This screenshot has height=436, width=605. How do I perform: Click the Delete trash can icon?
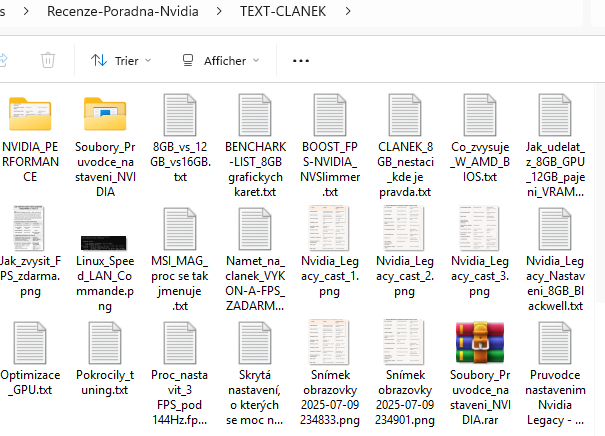pyautogui.click(x=48, y=60)
